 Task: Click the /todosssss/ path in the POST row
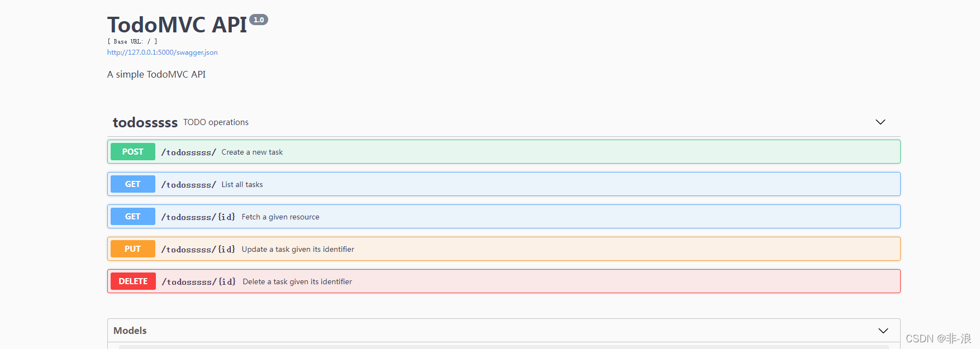(x=189, y=152)
